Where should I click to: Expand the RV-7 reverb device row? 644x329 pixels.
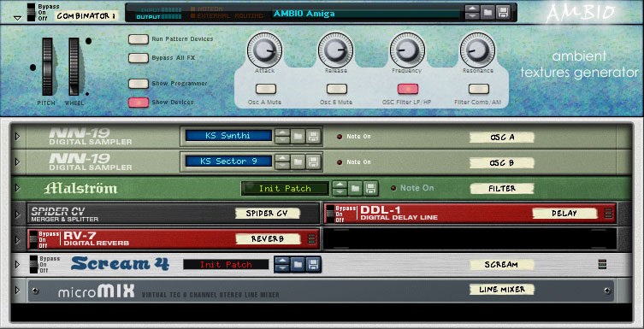(17, 239)
